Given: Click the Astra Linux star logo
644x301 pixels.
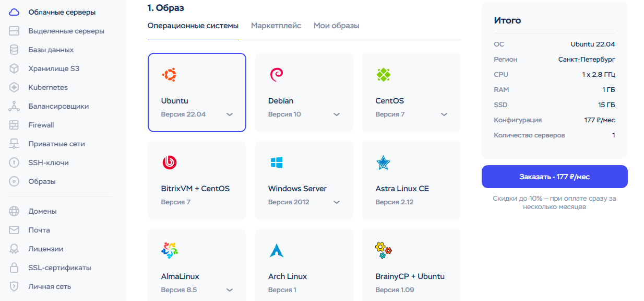Looking at the screenshot, I should coord(384,163).
